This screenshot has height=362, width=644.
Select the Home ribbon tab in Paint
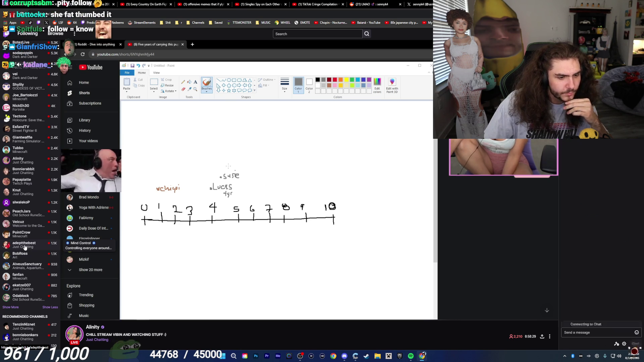142,73
